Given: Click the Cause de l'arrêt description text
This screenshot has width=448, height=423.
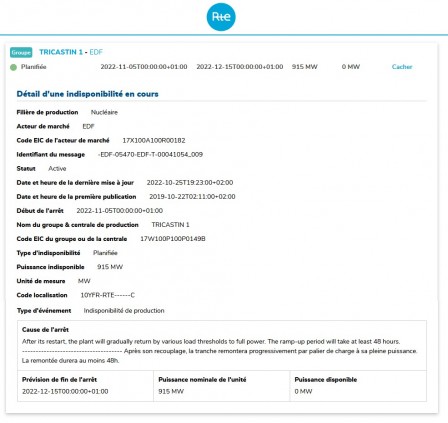Looking at the screenshot, I should (x=220, y=351).
